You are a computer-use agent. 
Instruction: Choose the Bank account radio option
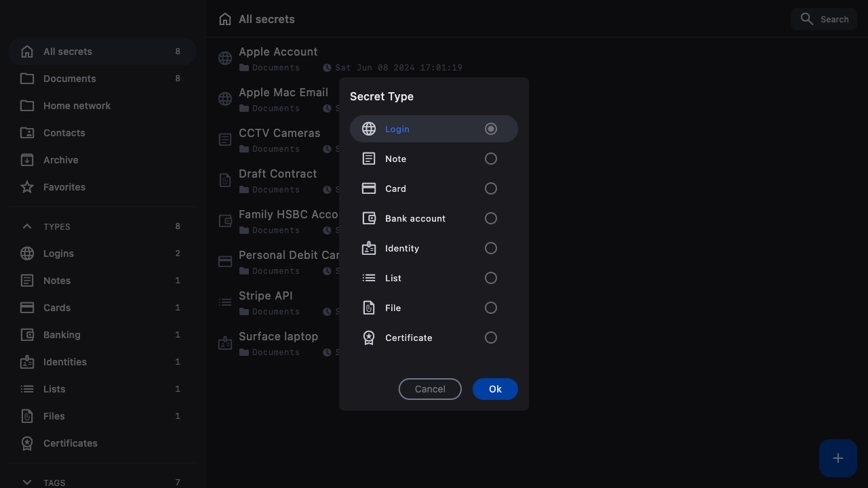point(491,218)
